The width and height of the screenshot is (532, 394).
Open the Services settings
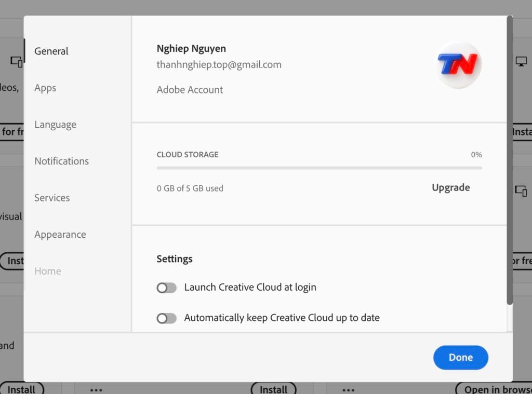click(52, 198)
